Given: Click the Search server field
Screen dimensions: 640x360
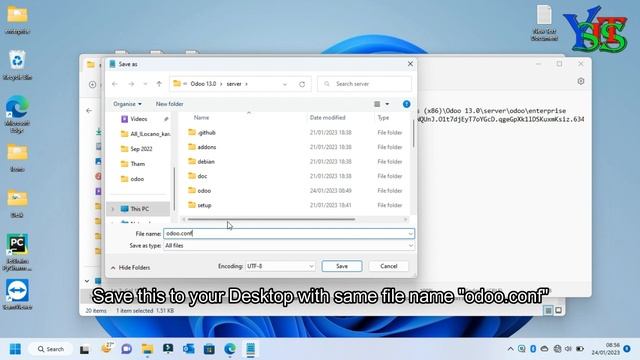Looking at the screenshot, I should 364,84.
